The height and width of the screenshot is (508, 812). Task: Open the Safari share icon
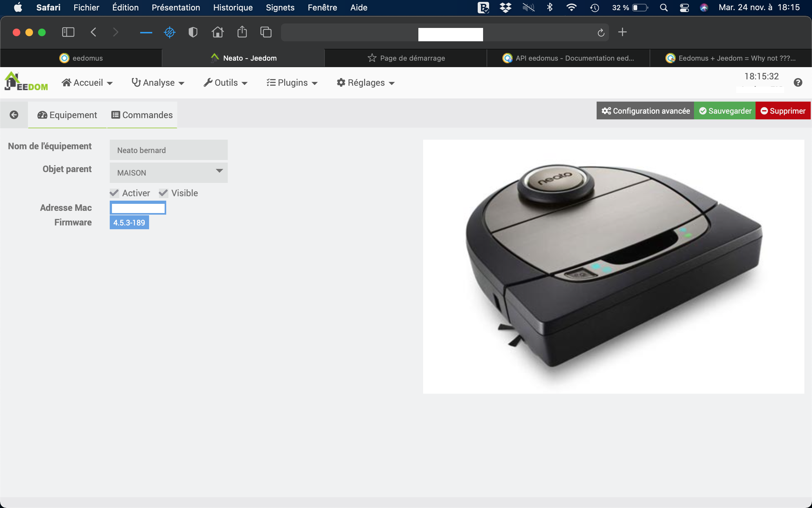(242, 32)
